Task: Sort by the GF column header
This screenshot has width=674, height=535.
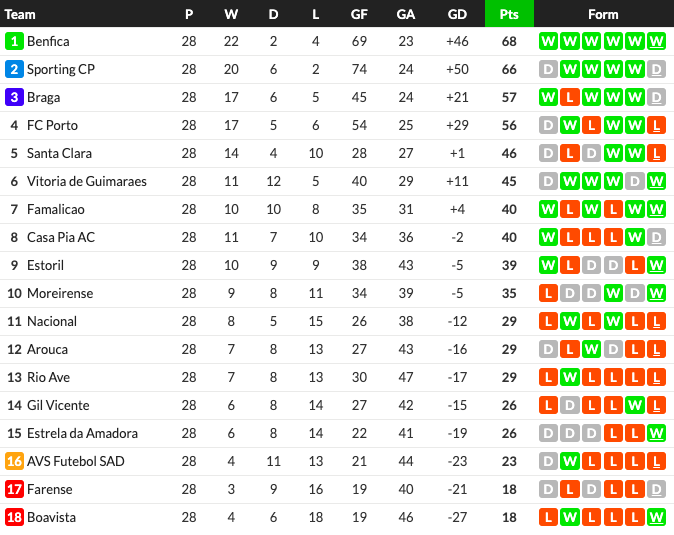Action: click(359, 14)
